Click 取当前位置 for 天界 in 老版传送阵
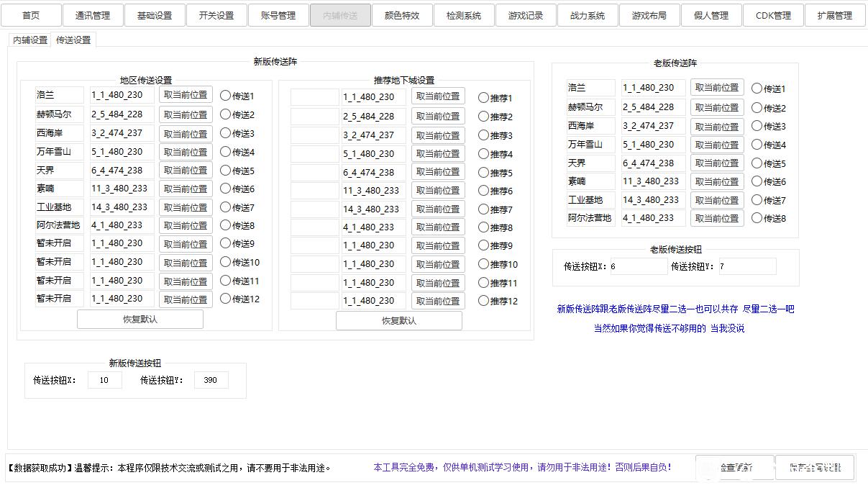Viewport: 868px width, 493px height. [717, 163]
